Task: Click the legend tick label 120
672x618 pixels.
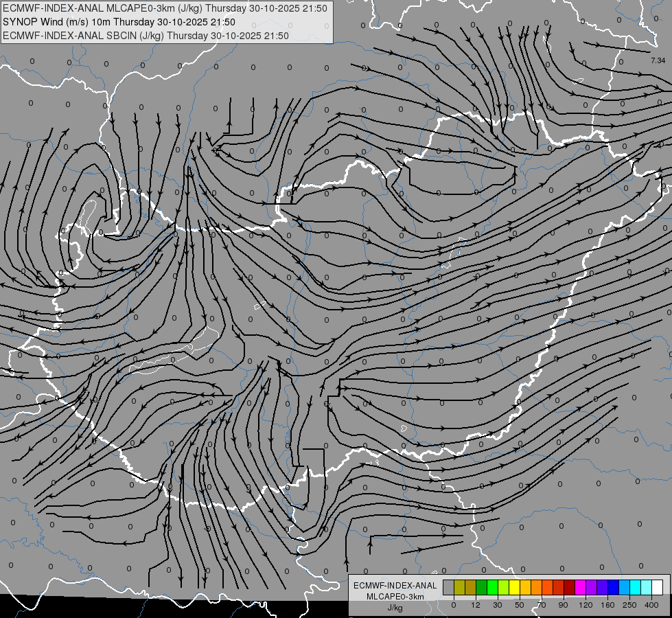Action: (x=586, y=605)
